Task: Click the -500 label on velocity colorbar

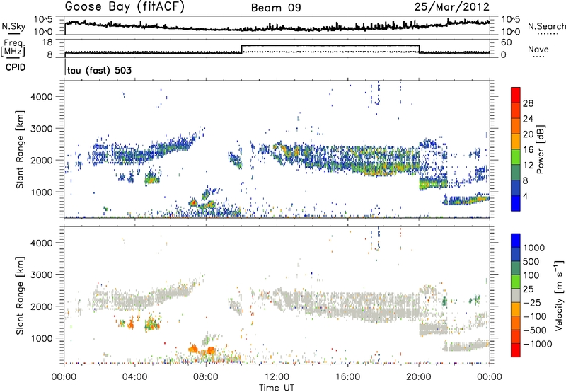Action: coord(535,330)
